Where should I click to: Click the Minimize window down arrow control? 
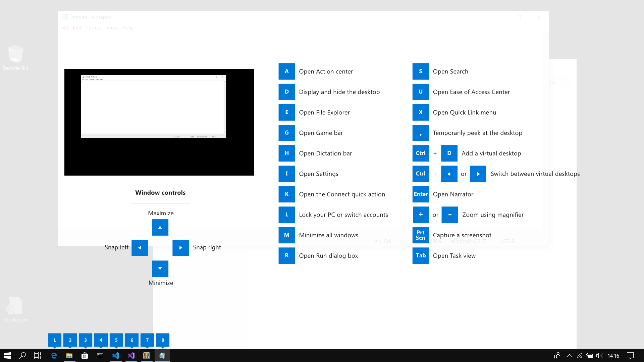tap(160, 268)
